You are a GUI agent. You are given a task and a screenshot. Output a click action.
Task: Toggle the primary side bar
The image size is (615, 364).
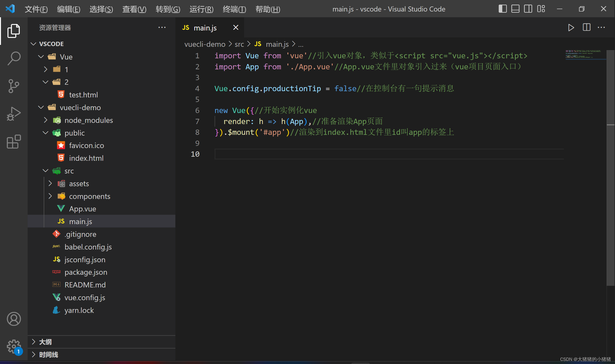[503, 9]
